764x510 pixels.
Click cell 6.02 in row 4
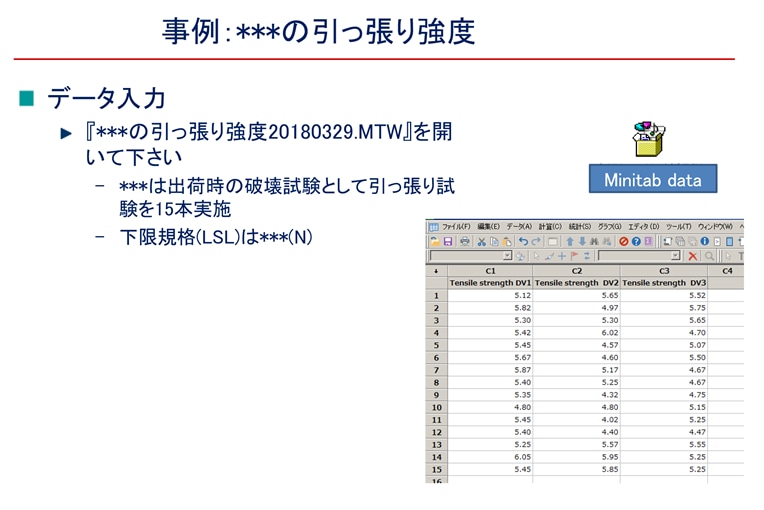(x=577, y=333)
